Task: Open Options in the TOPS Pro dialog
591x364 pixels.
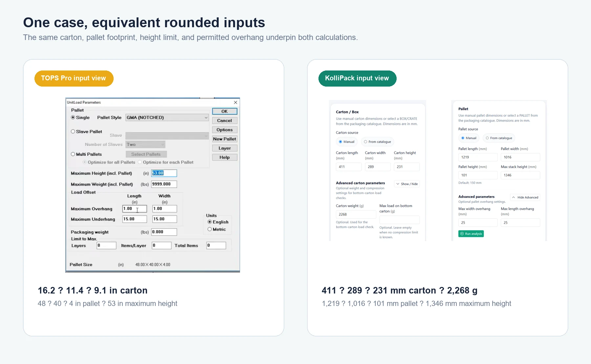Action: pyautogui.click(x=225, y=130)
